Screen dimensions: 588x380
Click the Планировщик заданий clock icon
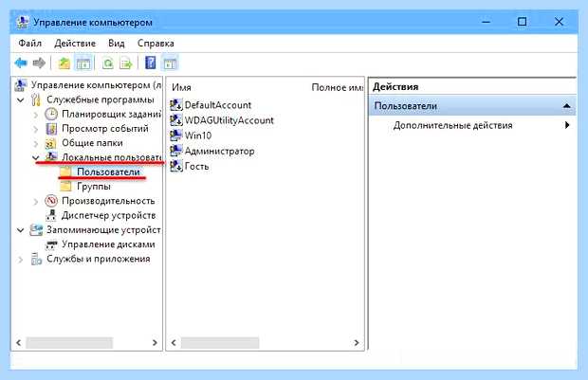51,114
